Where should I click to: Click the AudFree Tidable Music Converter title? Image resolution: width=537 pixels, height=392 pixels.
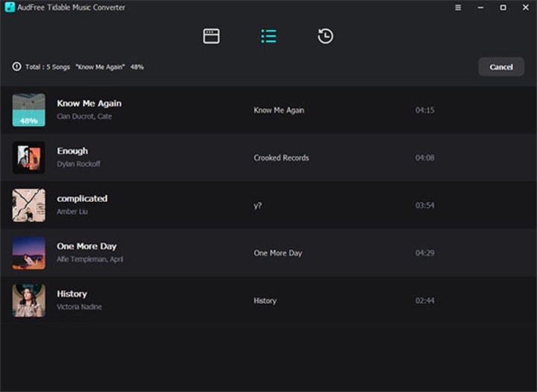pyautogui.click(x=72, y=7)
